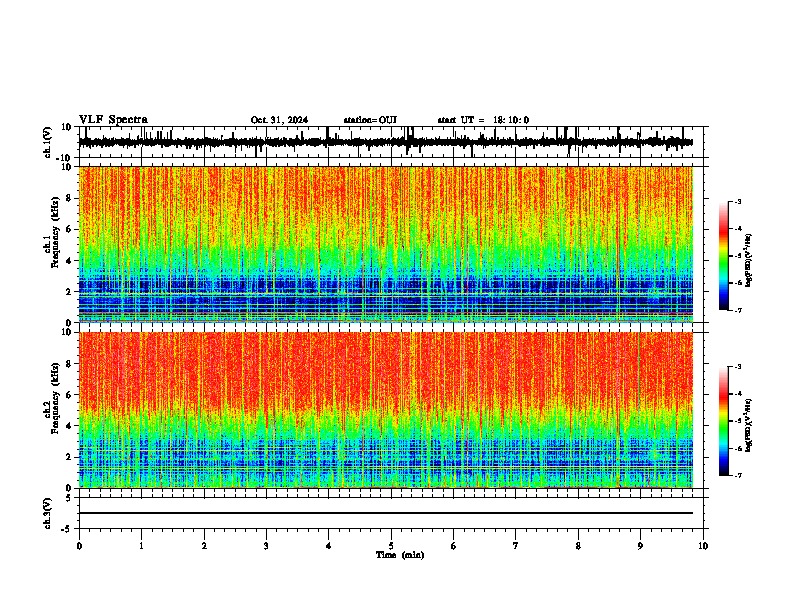This screenshot has height=612, width=792.
Task: Click the ch.2 color bar unit label
Action: click(x=749, y=425)
